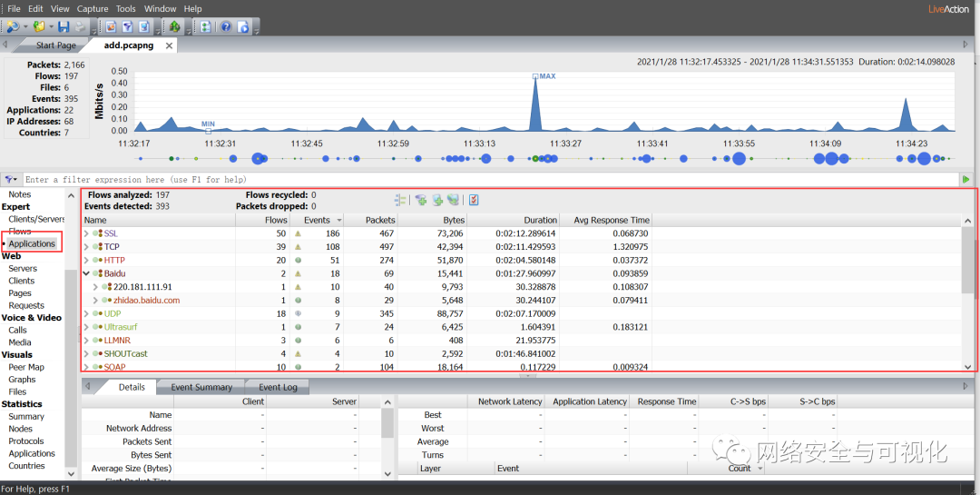980x495 pixels.
Task: Open the Window menu
Action: 160,9
